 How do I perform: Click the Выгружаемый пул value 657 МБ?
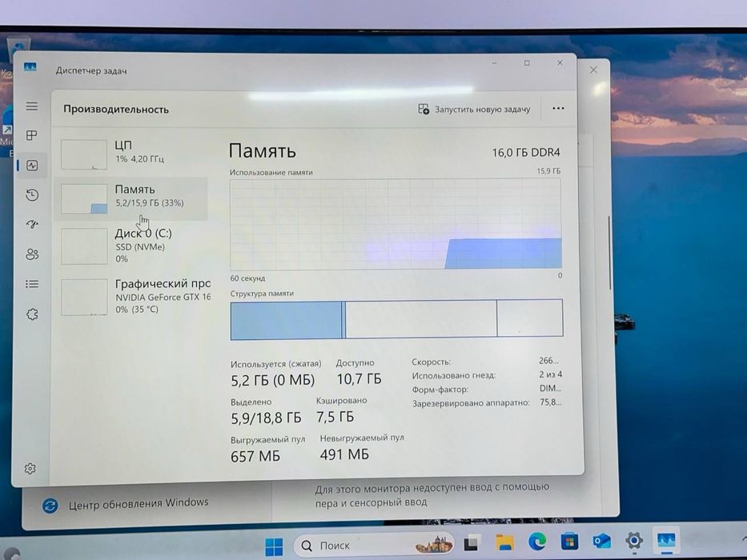pyautogui.click(x=255, y=456)
